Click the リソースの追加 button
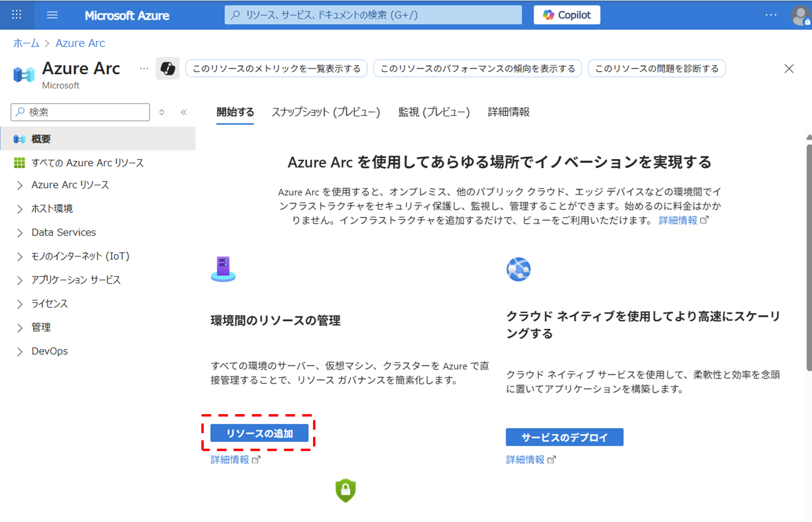The width and height of the screenshot is (812, 522). (258, 433)
